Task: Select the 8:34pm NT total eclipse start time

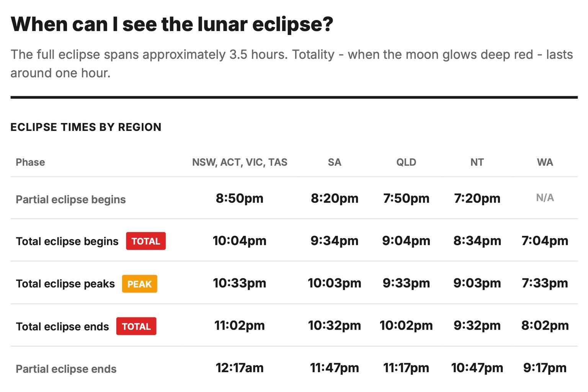Action: coord(477,241)
